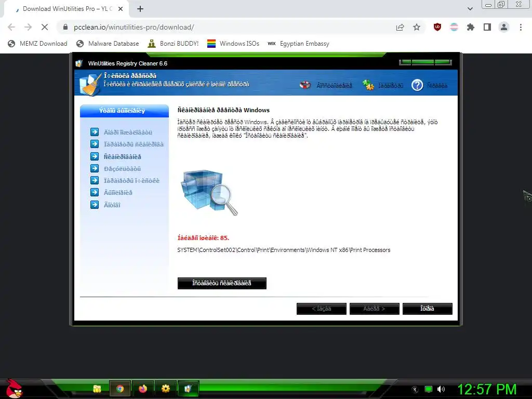Toggle the browser side panel icon

[x=487, y=27]
